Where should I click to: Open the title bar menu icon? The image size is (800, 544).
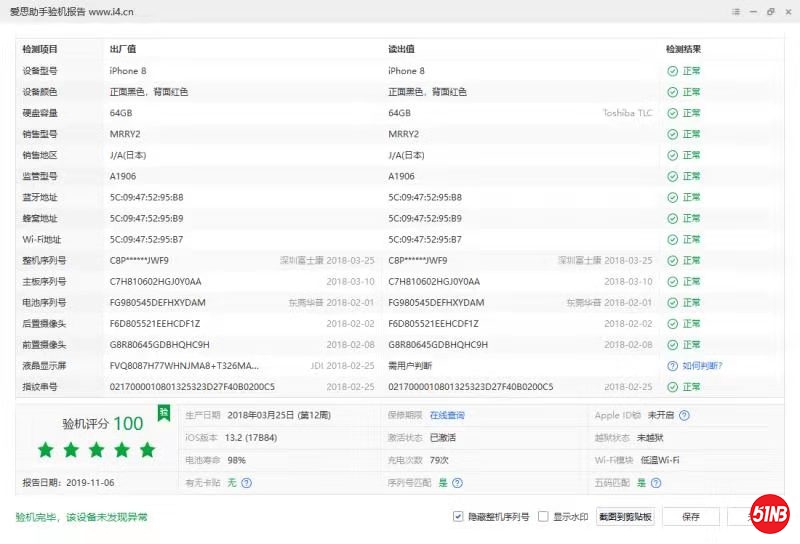736,12
